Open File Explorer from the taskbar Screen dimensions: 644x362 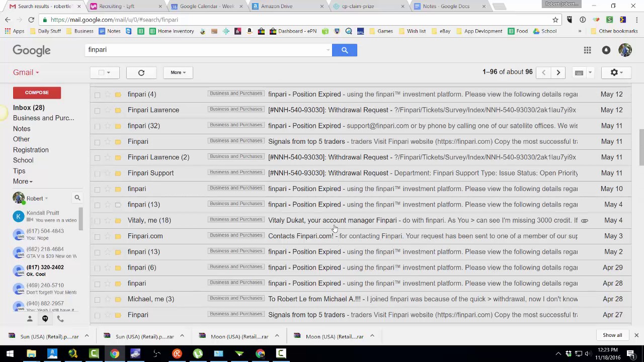coord(31,353)
